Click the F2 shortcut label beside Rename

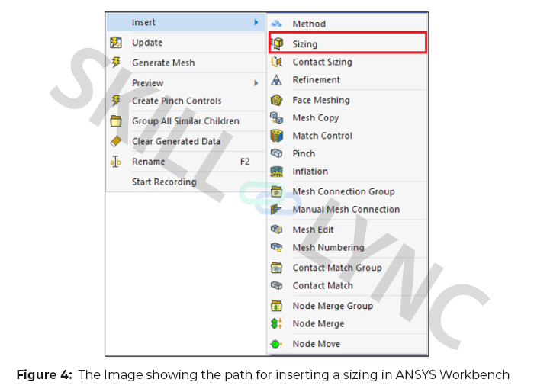pyautogui.click(x=245, y=162)
